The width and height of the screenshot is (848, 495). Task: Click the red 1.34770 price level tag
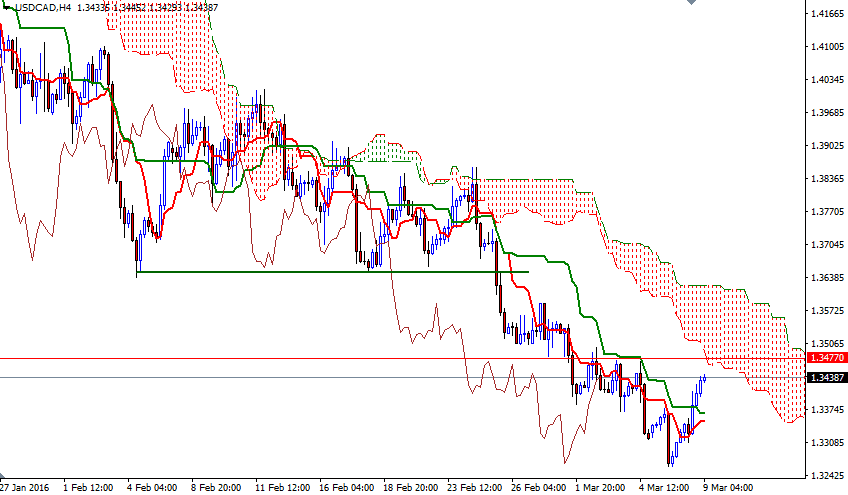tap(826, 357)
